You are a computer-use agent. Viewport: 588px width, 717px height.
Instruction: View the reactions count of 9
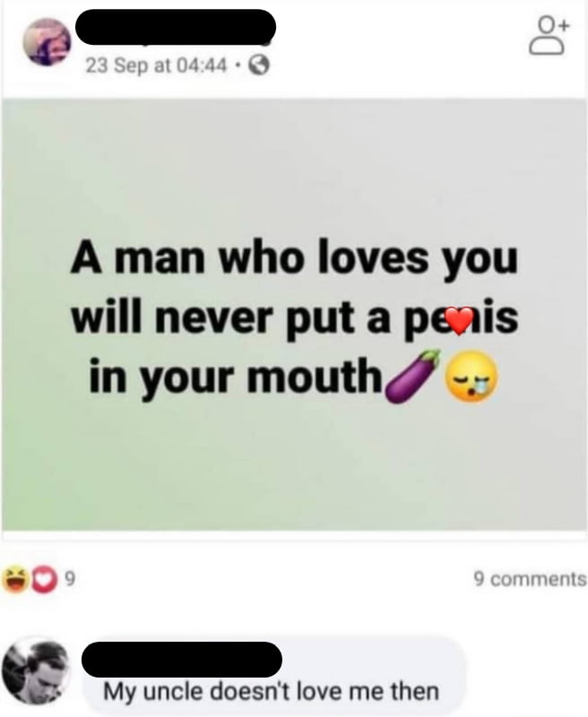click(69, 580)
